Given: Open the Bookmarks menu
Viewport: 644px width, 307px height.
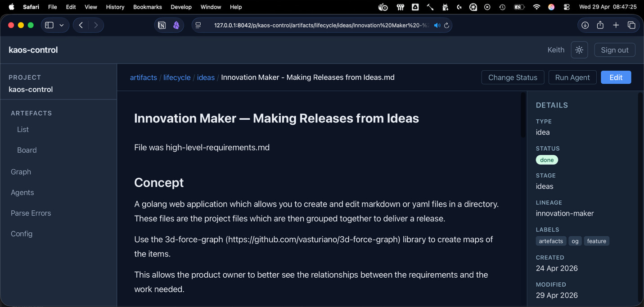Looking at the screenshot, I should point(148,7).
